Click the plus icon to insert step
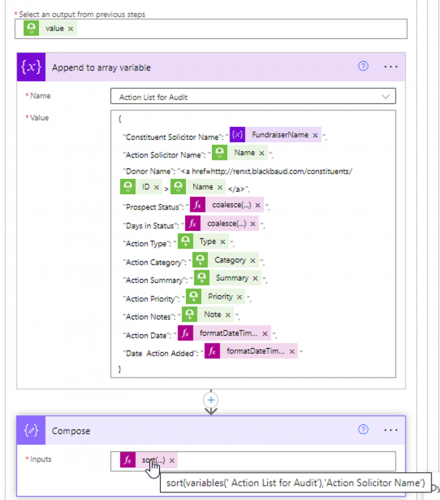Screen dimensions: 440x500 click(x=211, y=400)
